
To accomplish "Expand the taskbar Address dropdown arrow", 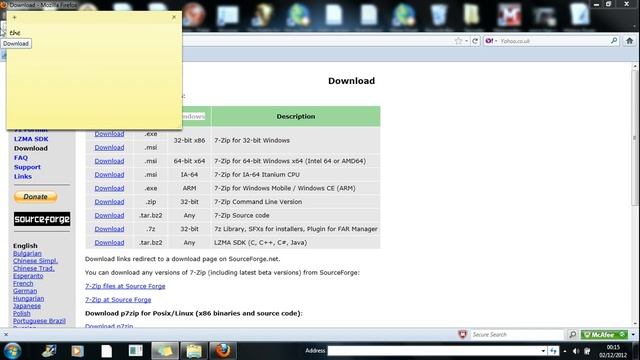I will [543, 351].
